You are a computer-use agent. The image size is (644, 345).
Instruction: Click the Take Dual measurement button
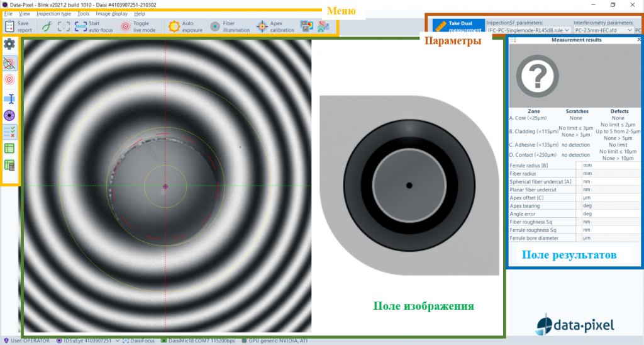(x=458, y=26)
